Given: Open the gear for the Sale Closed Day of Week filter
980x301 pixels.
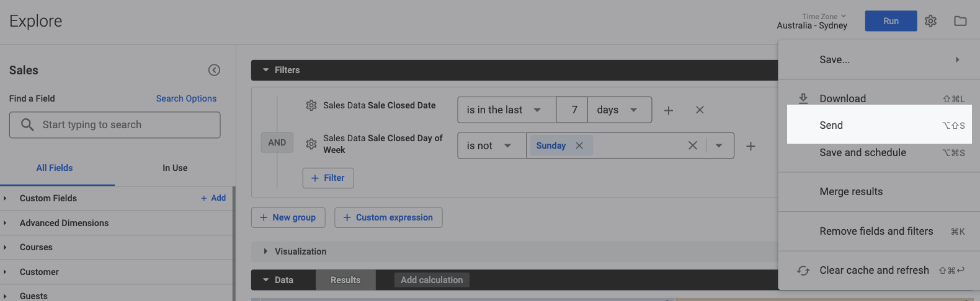Looking at the screenshot, I should [311, 144].
